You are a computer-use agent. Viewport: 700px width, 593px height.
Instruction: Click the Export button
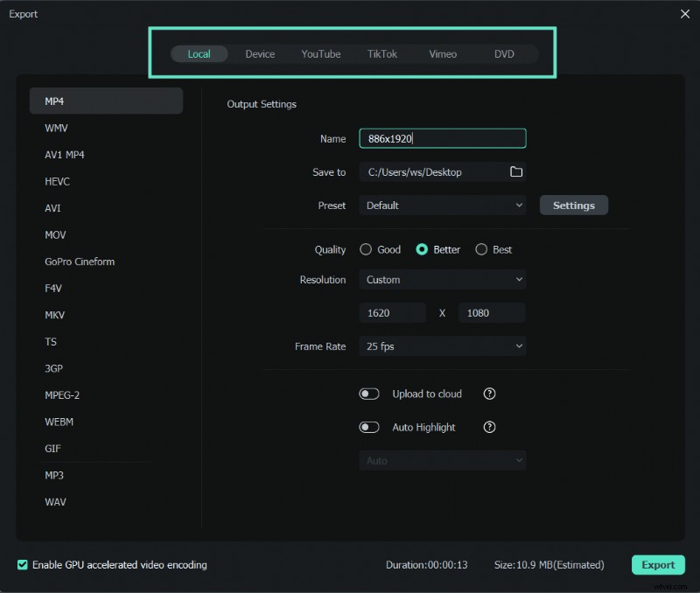click(x=658, y=565)
